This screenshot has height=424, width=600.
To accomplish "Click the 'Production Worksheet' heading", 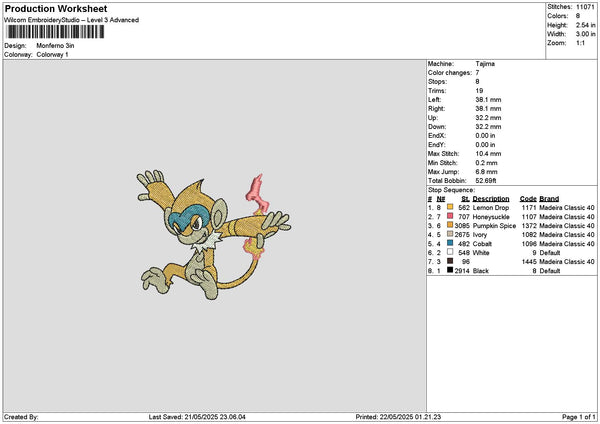I will (56, 8).
